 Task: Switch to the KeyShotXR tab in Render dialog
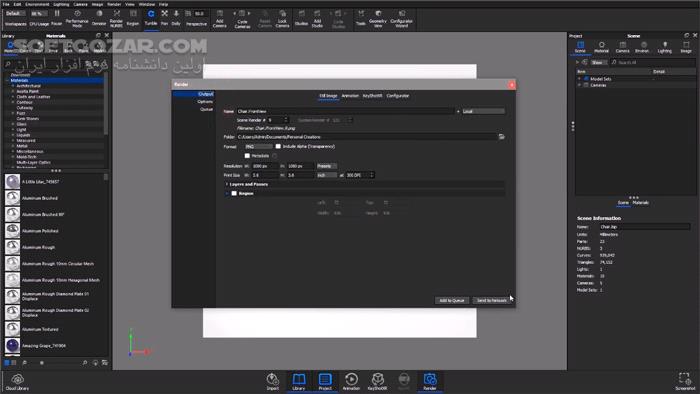pyautogui.click(x=372, y=95)
